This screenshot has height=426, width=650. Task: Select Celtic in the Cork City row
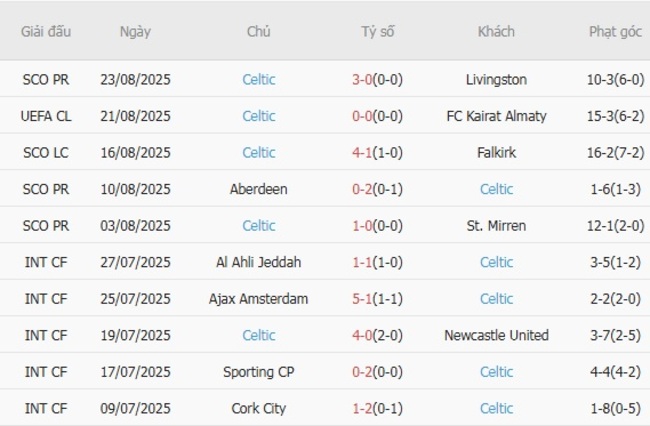(496, 408)
